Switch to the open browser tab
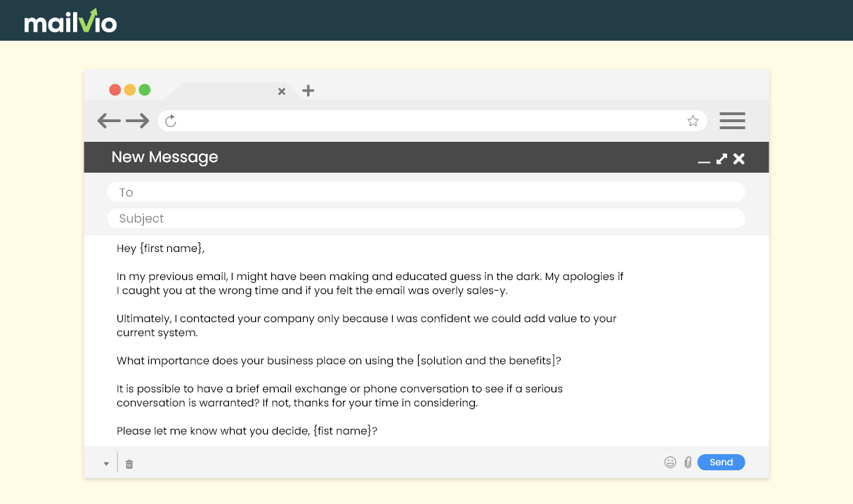This screenshot has width=853, height=504. click(225, 91)
